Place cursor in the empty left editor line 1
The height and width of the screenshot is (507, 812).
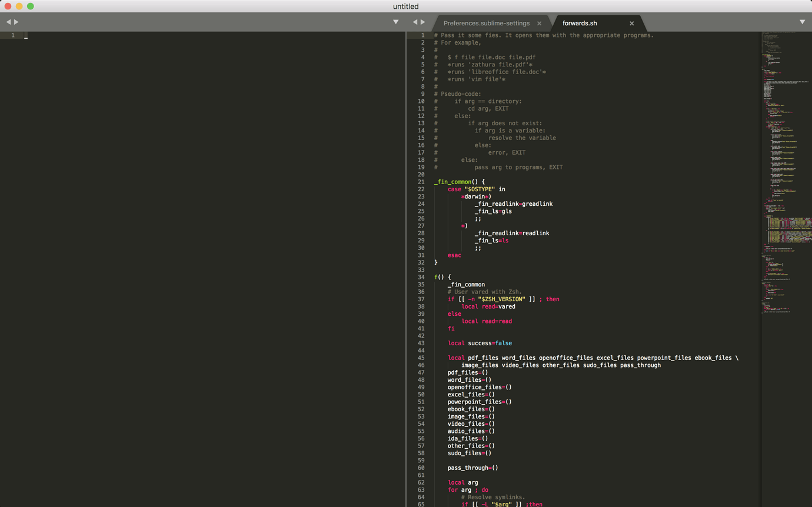coord(215,35)
